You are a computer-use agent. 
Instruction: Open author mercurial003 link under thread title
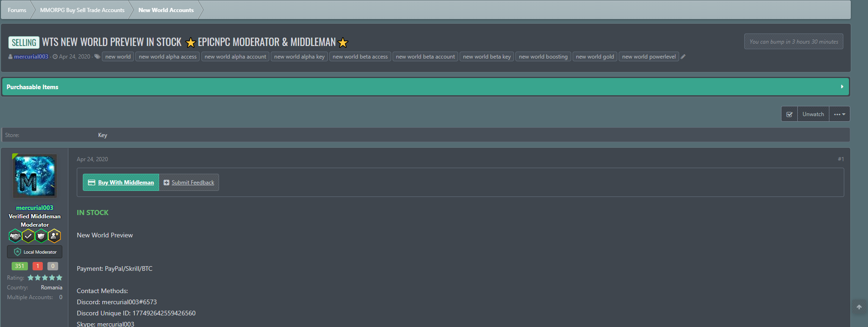31,57
